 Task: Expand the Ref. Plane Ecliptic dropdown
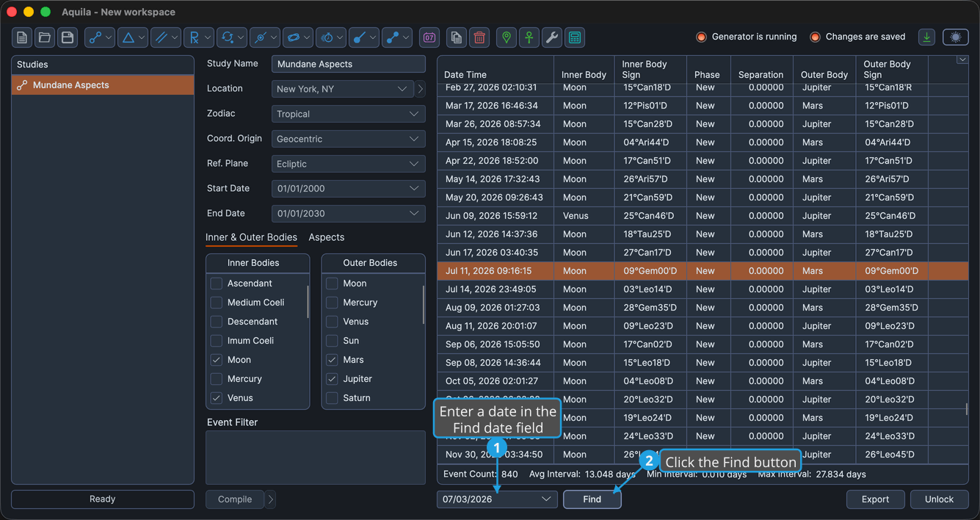(349, 164)
